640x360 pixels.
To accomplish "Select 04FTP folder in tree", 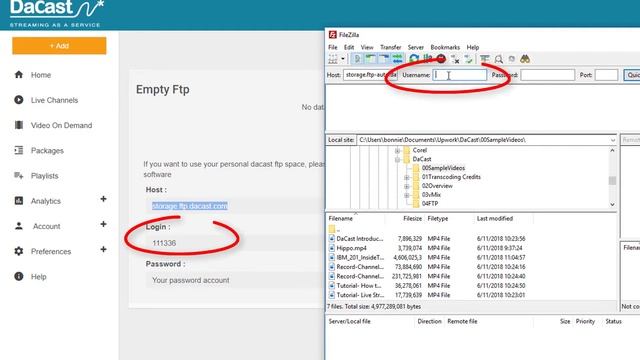I will click(x=430, y=204).
